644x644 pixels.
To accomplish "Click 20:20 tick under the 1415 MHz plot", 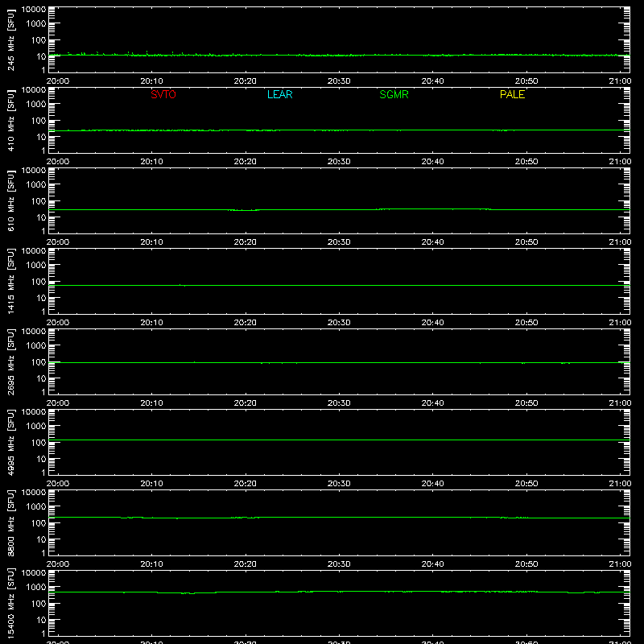I will click(x=246, y=323).
